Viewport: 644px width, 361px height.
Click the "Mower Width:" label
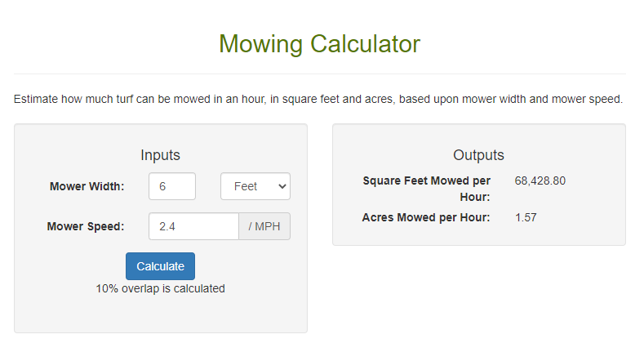87,186
